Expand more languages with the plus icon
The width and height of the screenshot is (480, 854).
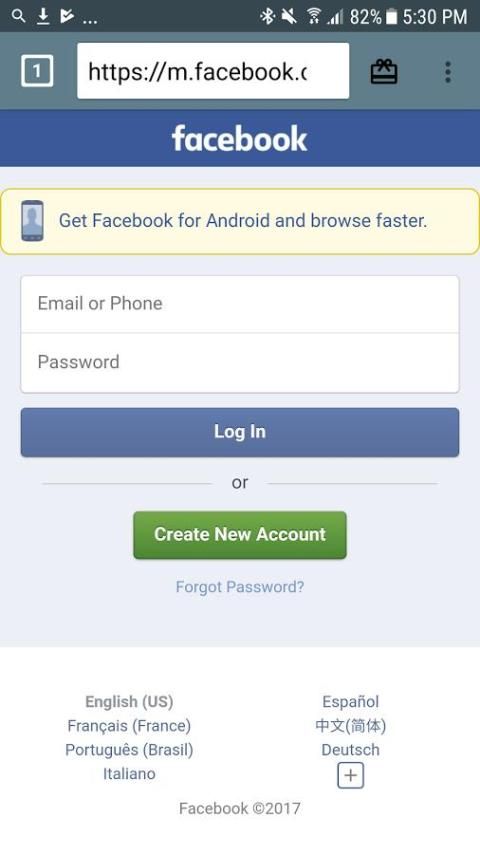350,776
